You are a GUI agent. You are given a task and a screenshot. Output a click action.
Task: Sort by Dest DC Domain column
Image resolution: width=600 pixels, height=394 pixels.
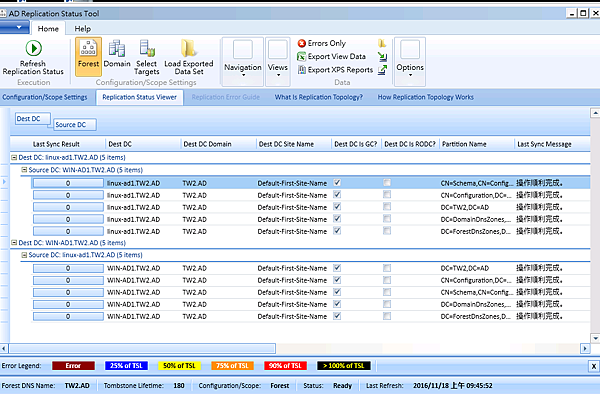(x=218, y=144)
